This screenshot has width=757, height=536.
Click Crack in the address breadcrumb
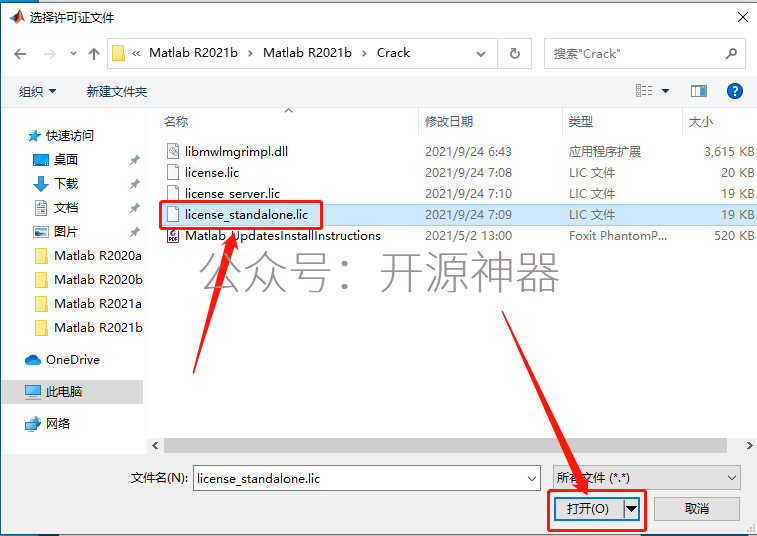393,53
